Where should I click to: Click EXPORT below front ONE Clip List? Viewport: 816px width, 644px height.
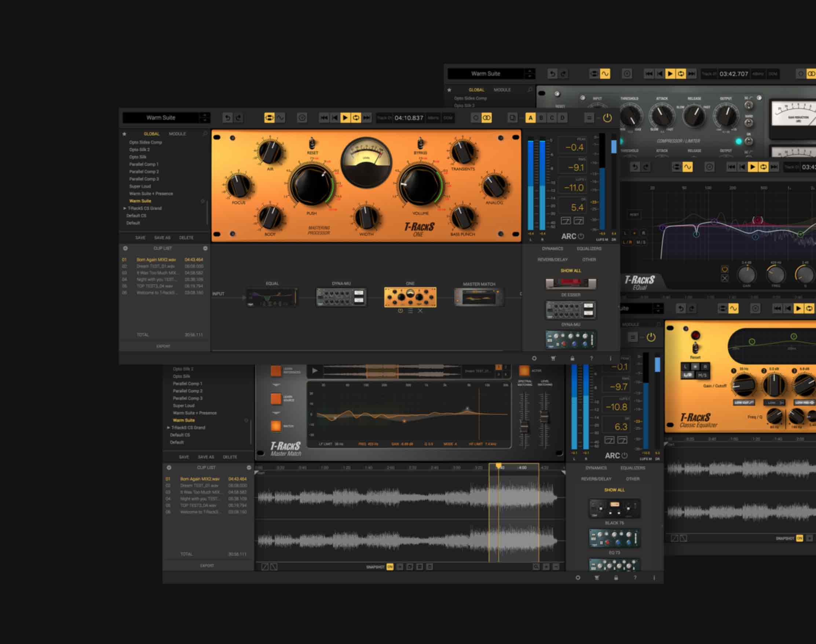click(x=163, y=346)
